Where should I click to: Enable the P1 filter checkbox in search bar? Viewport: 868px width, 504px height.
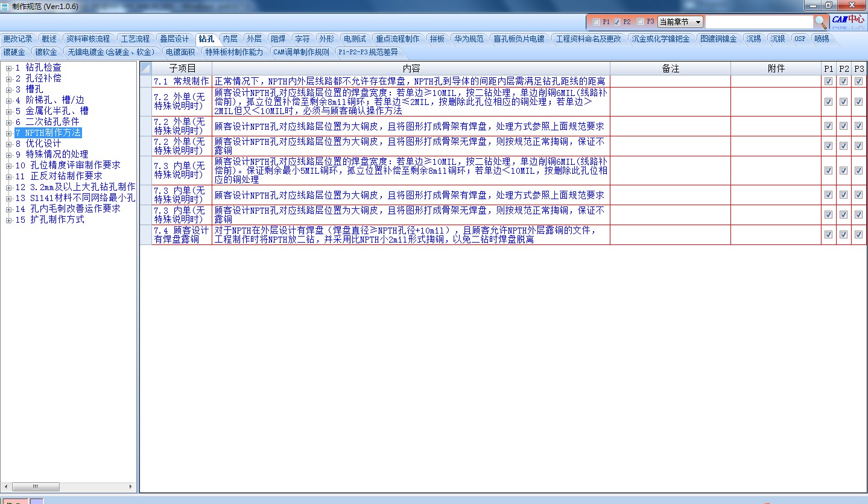597,22
